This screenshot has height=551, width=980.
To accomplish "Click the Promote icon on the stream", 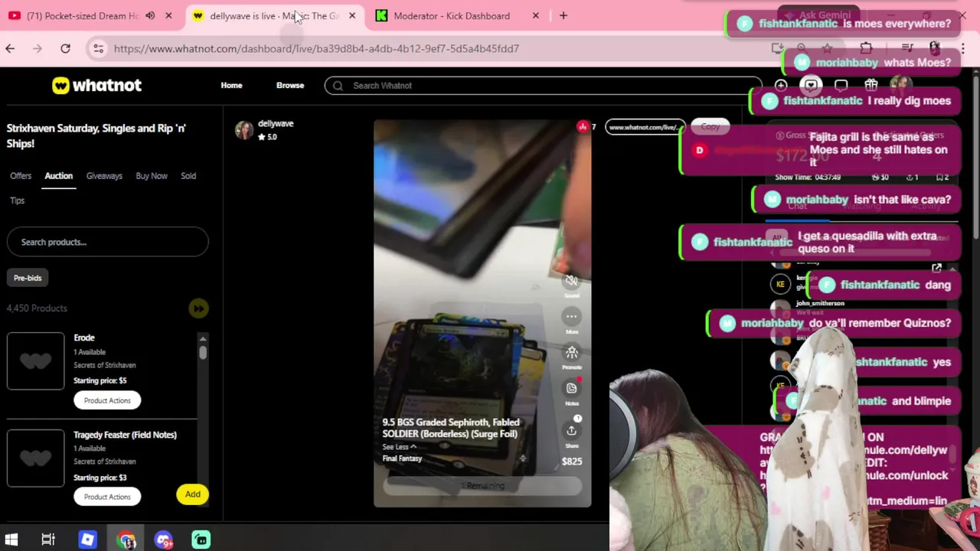I will click(x=571, y=352).
